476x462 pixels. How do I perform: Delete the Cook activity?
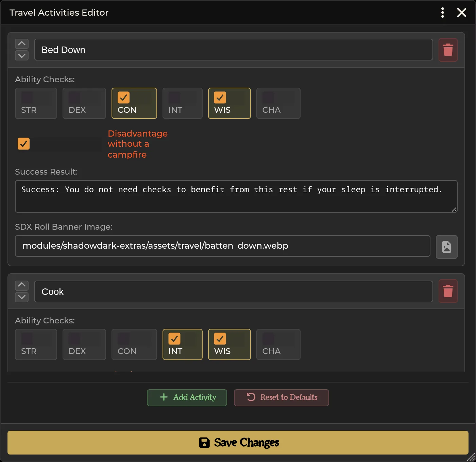tap(448, 291)
